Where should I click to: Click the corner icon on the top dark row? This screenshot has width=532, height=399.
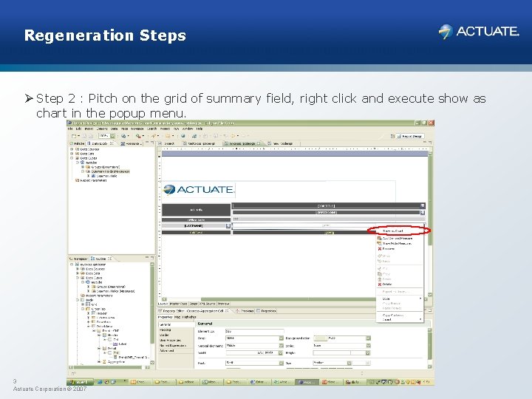click(423, 205)
